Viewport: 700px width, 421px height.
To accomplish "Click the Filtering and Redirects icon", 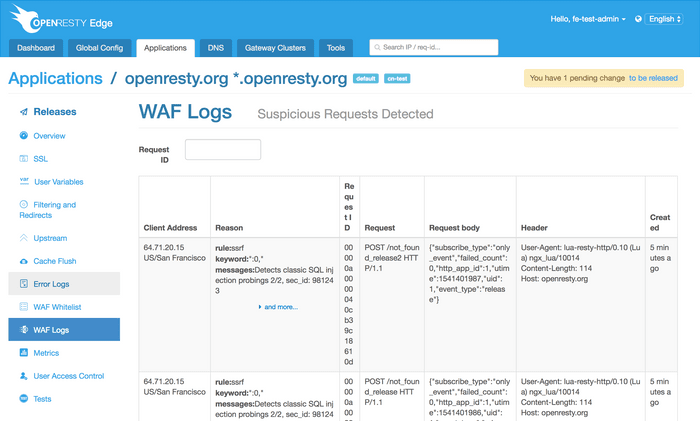I will click(x=24, y=204).
